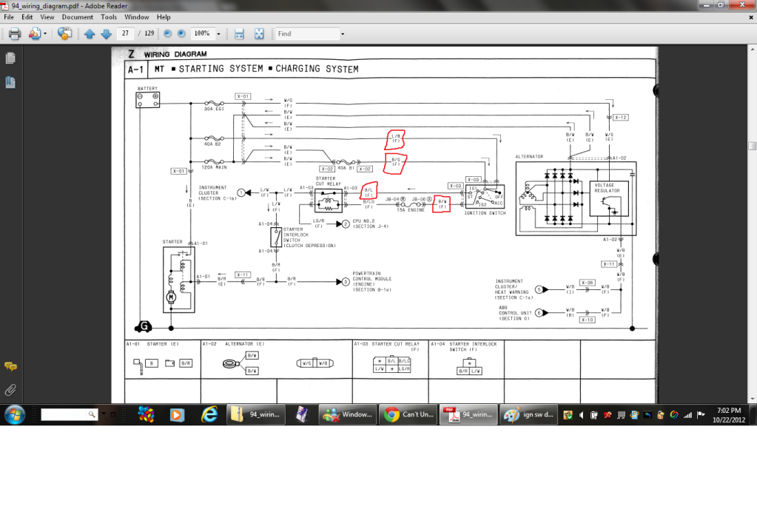The width and height of the screenshot is (757, 532).
Task: Open the Comments panel icon
Action: point(10,367)
